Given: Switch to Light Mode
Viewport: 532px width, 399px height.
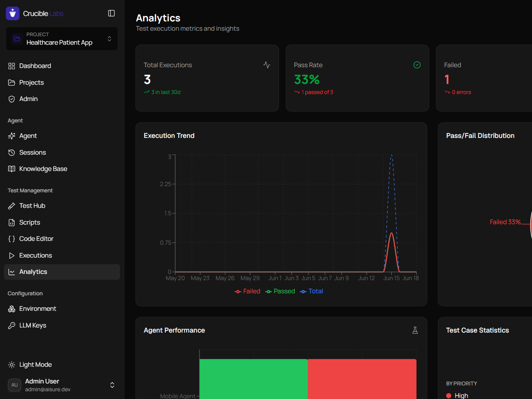Looking at the screenshot, I should (62, 365).
